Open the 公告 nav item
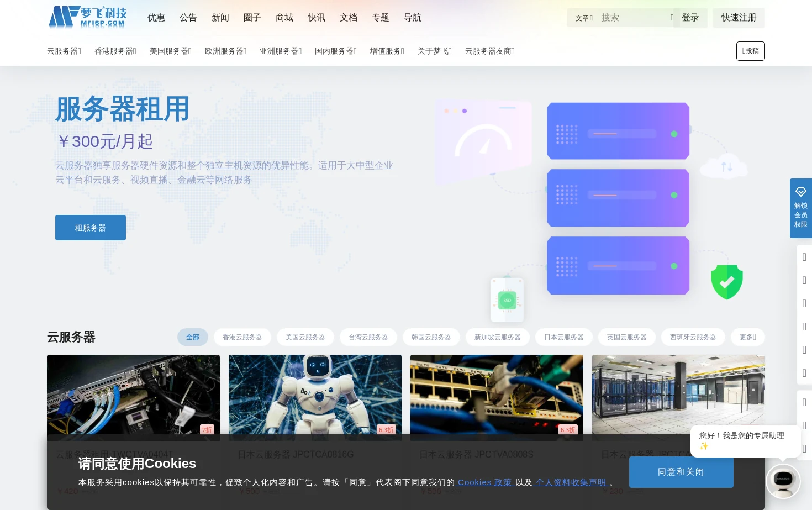The image size is (812, 510). tap(188, 18)
